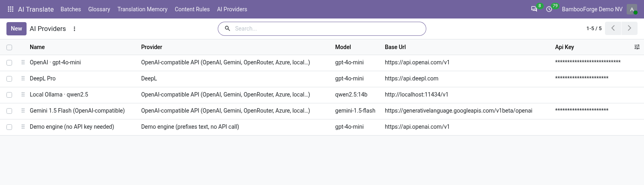Go to previous page arrow
Image resolution: width=644 pixels, height=185 pixels.
click(613, 28)
